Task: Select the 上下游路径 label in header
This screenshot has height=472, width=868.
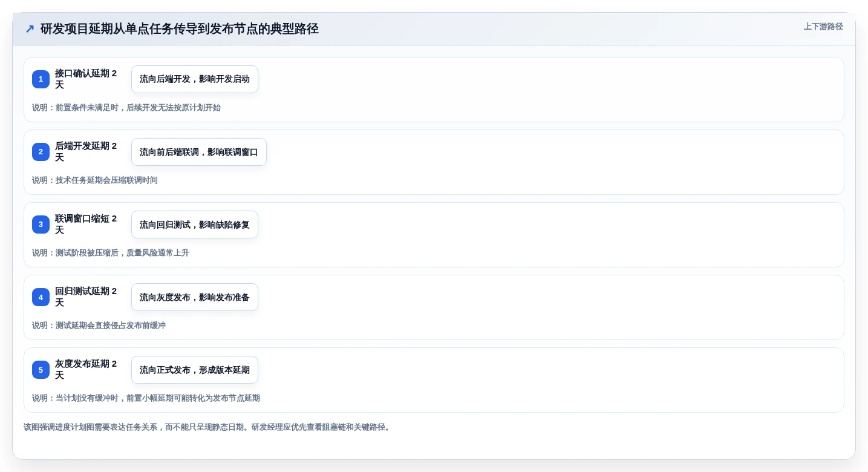Action: [x=823, y=27]
